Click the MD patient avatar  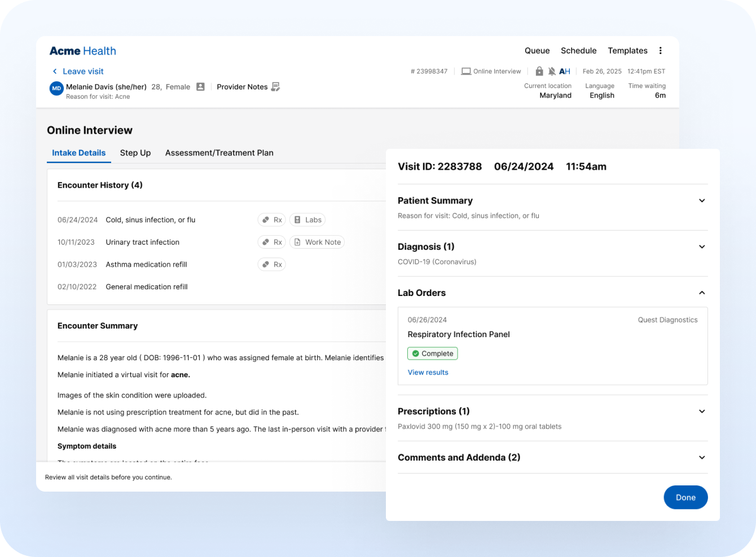click(56, 89)
